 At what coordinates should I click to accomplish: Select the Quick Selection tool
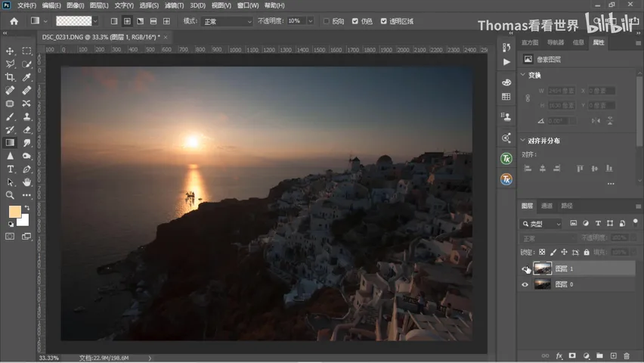coord(26,64)
